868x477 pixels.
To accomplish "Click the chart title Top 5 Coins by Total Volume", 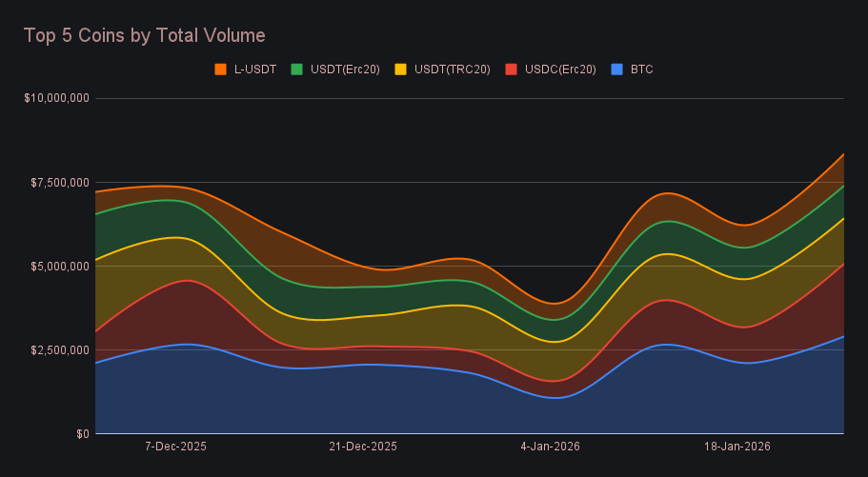I will click(144, 35).
